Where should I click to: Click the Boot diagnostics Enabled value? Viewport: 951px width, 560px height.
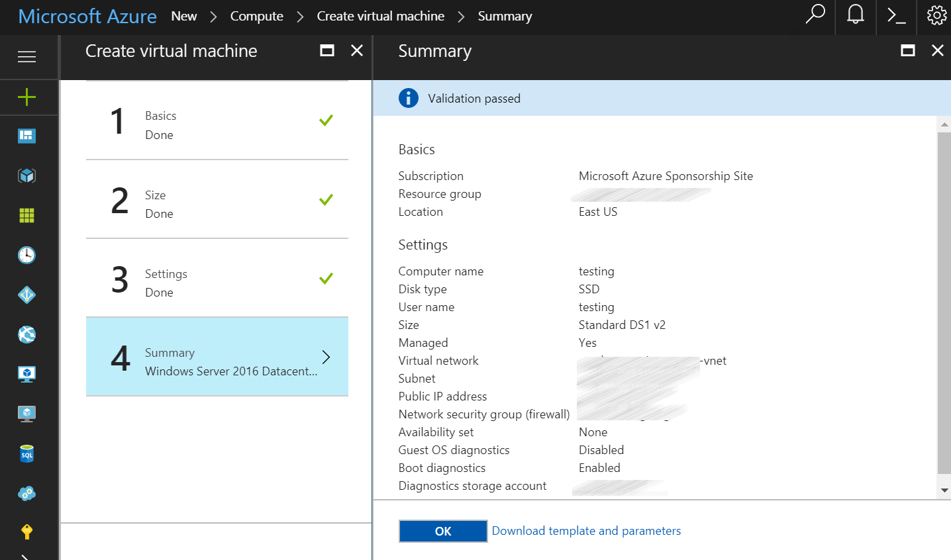click(x=599, y=468)
